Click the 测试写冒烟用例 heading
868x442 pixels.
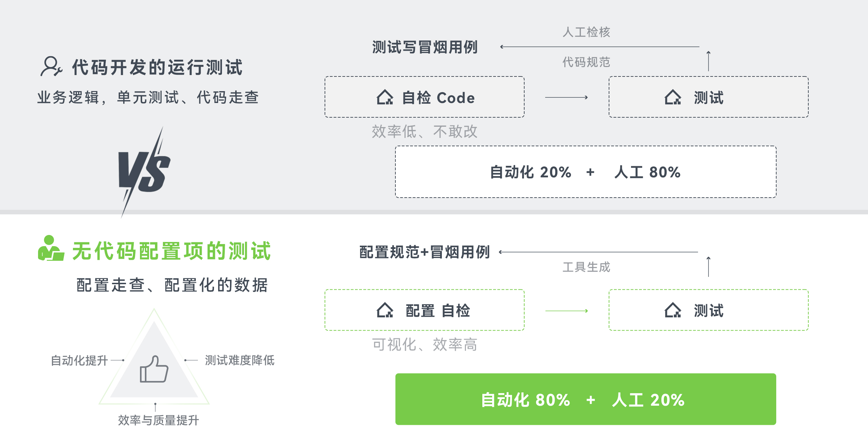point(425,47)
